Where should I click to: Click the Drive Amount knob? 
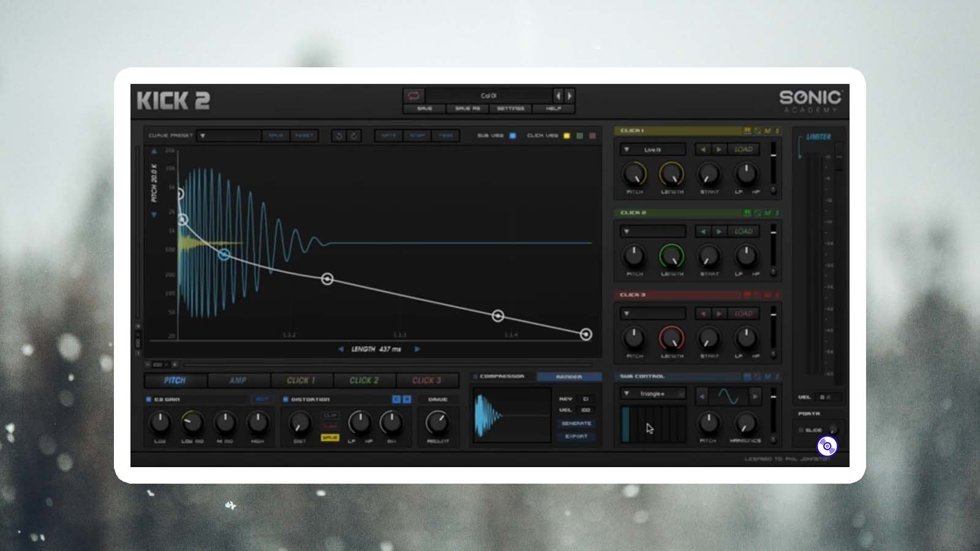click(x=437, y=422)
